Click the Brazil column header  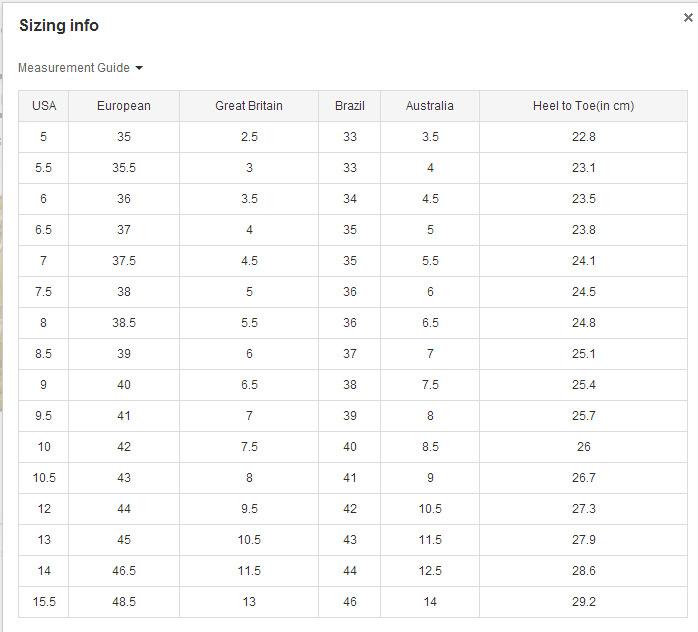[350, 106]
